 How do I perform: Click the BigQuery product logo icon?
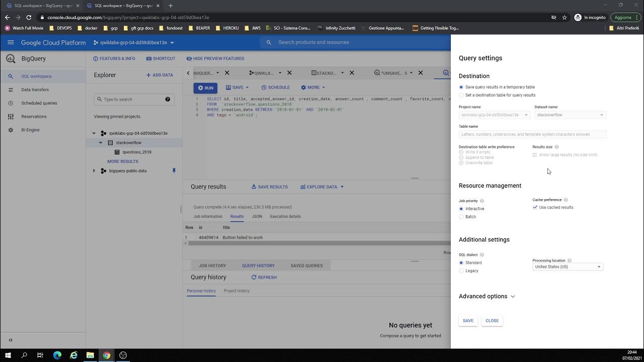tap(11, 59)
